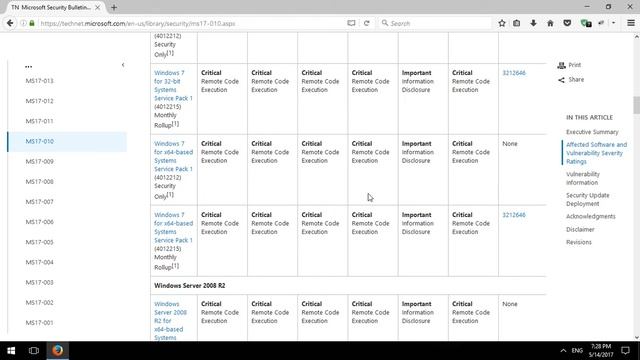Open MS17-006 in the sidebar
640x360 pixels.
(x=40, y=222)
